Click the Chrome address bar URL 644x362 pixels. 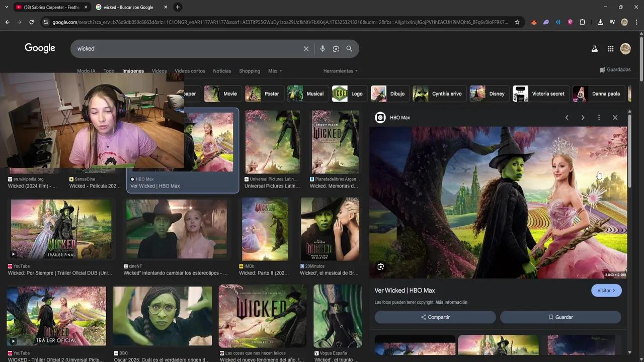click(280, 22)
